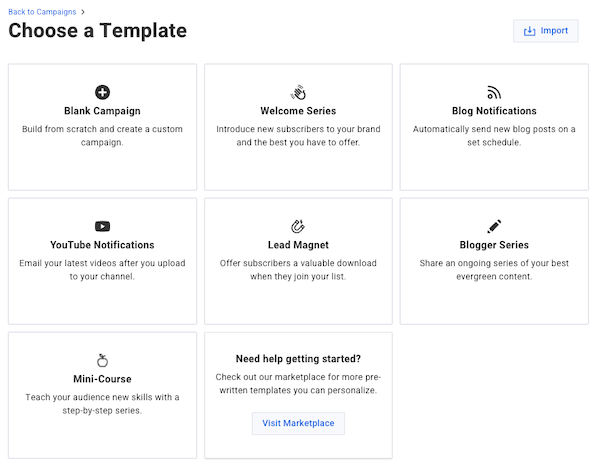Click the Welcome Series waving hand icon
600x473 pixels.
298,92
